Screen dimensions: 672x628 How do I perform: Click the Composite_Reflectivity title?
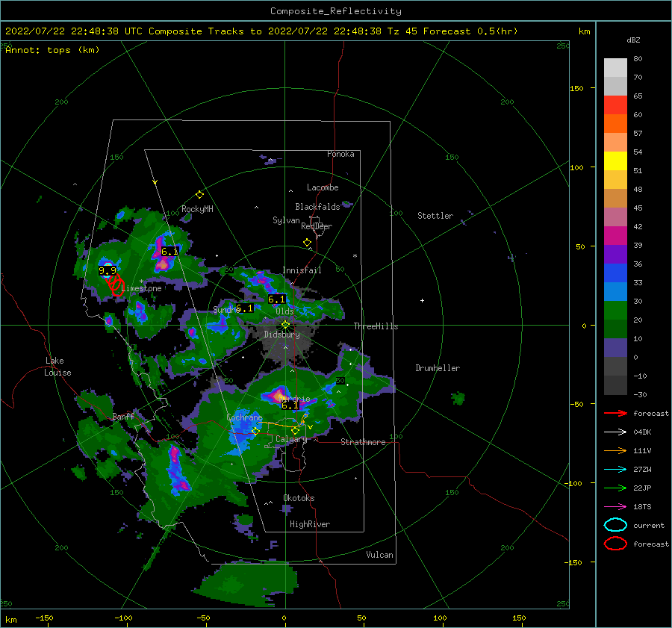(336, 11)
